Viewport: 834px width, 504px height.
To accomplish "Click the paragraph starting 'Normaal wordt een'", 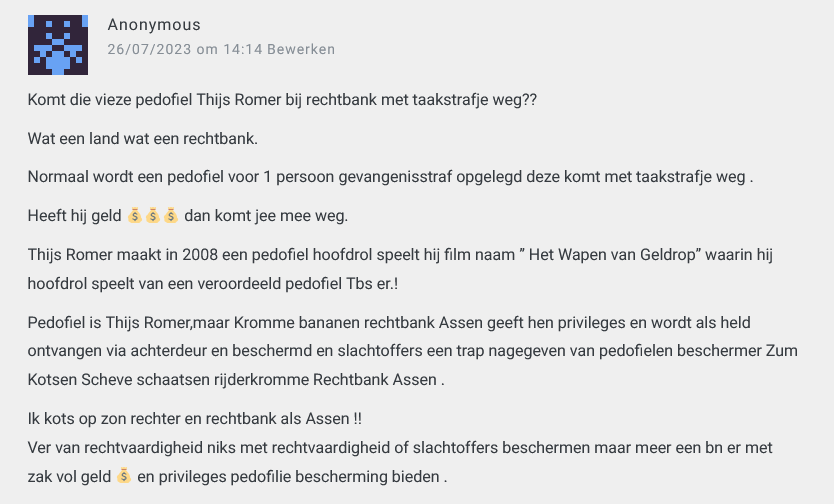I will pyautogui.click(x=390, y=177).
